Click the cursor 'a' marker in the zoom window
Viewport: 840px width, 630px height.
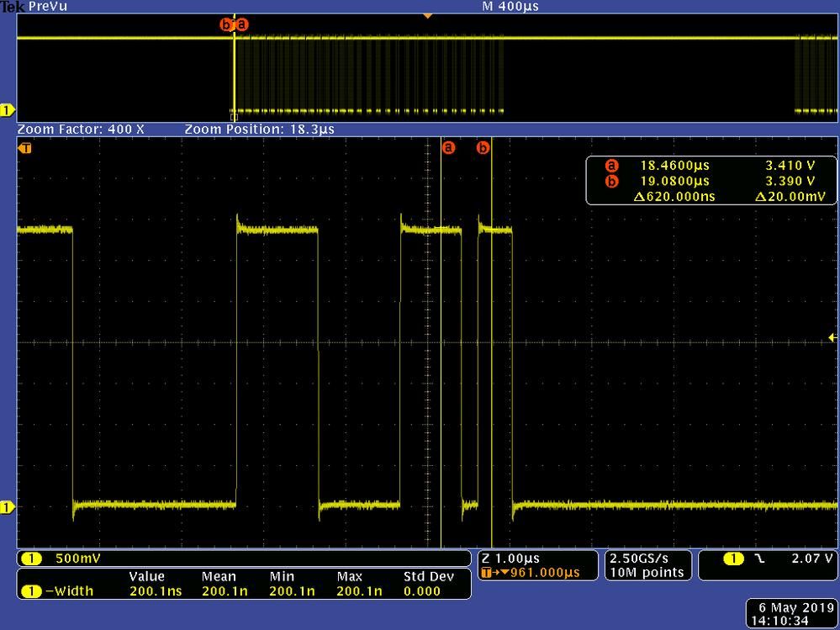tap(448, 147)
